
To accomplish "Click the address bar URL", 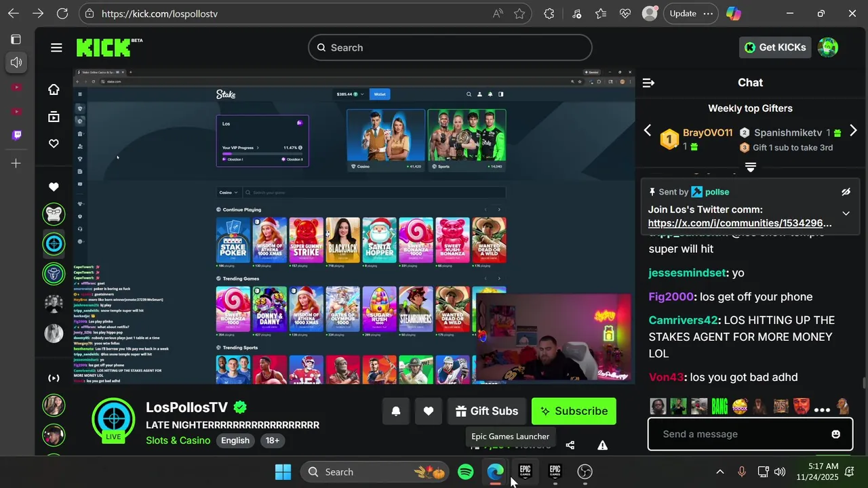I will click(x=160, y=14).
